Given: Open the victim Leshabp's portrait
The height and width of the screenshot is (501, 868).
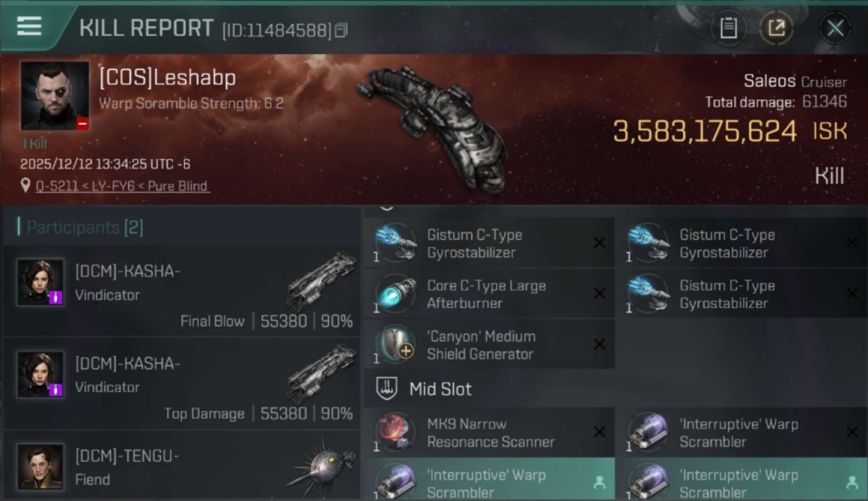Looking at the screenshot, I should pyautogui.click(x=55, y=96).
